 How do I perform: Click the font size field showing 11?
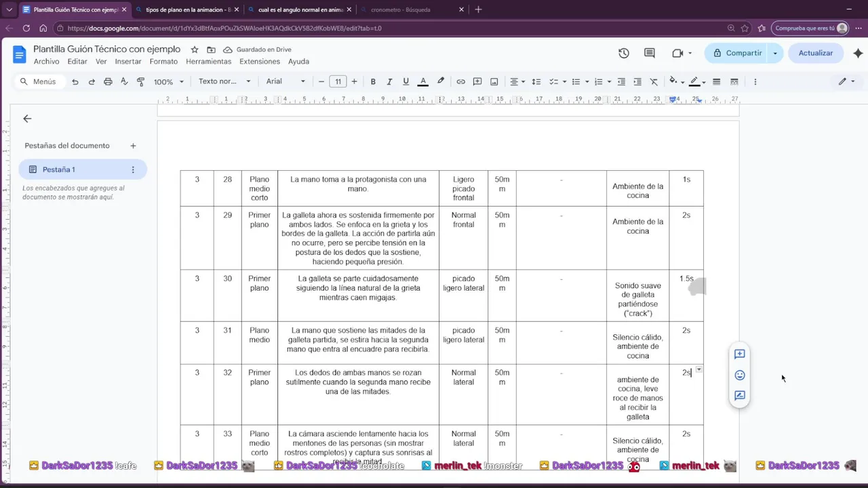[x=338, y=81]
